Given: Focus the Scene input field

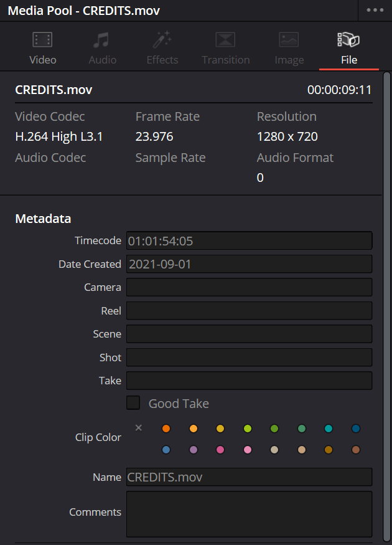Looking at the screenshot, I should [x=249, y=334].
